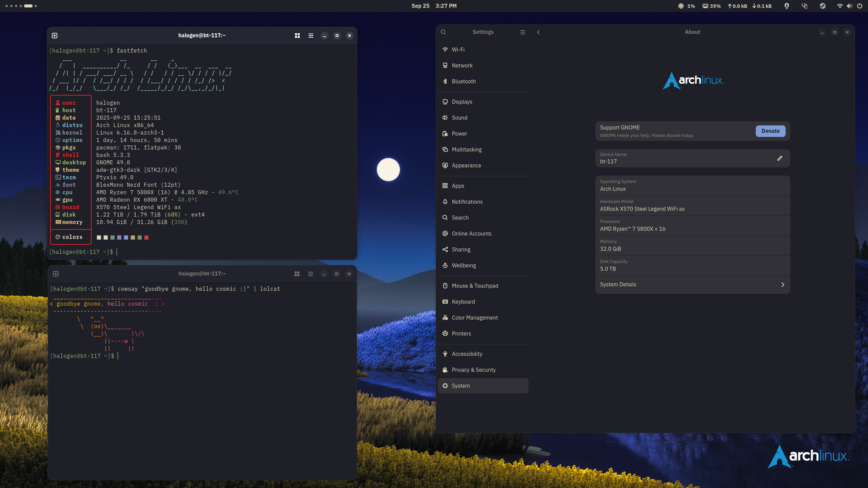Open Displays settings
The image size is (868, 488).
tap(462, 102)
